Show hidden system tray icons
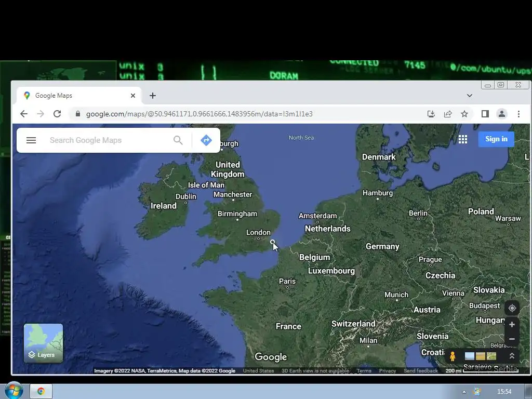 point(464,392)
